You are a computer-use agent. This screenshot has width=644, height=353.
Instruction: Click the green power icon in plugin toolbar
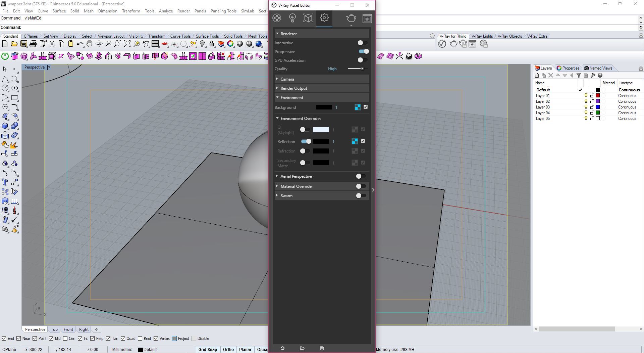pos(5,56)
